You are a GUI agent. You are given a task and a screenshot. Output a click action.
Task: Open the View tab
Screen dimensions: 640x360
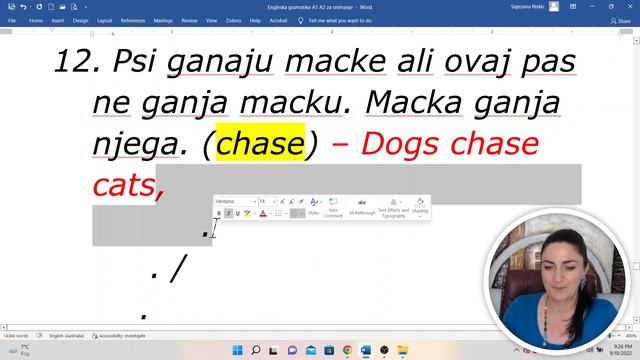pyautogui.click(x=211, y=20)
